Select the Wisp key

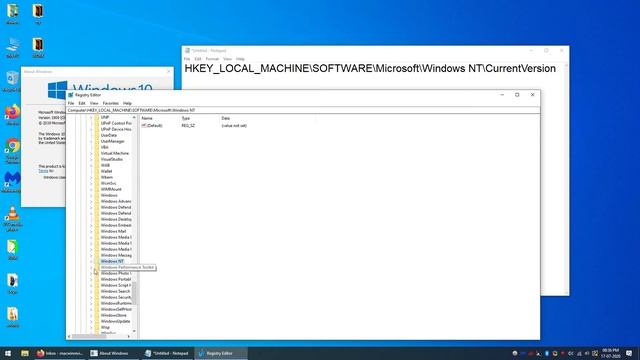(x=105, y=327)
